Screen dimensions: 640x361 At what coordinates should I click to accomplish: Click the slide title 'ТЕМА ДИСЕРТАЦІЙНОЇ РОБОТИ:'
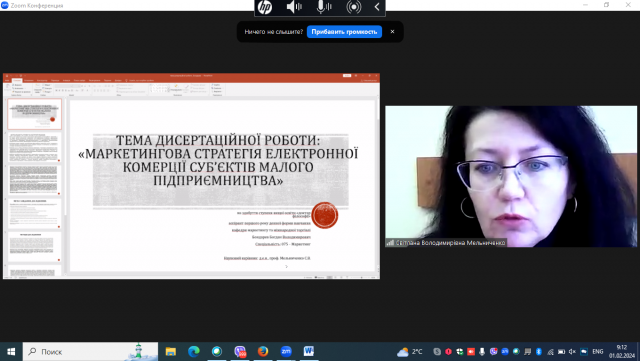click(x=218, y=140)
